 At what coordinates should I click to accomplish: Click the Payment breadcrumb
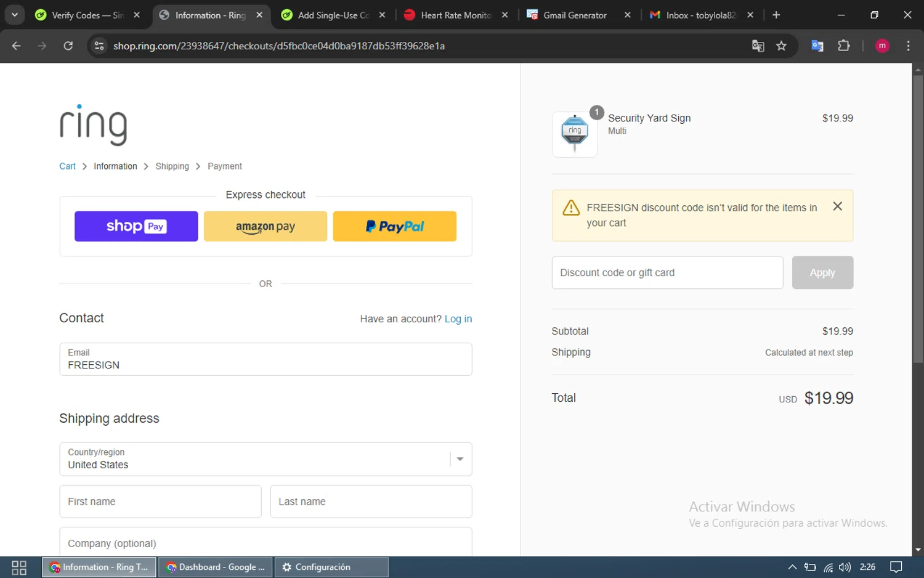[x=224, y=166]
